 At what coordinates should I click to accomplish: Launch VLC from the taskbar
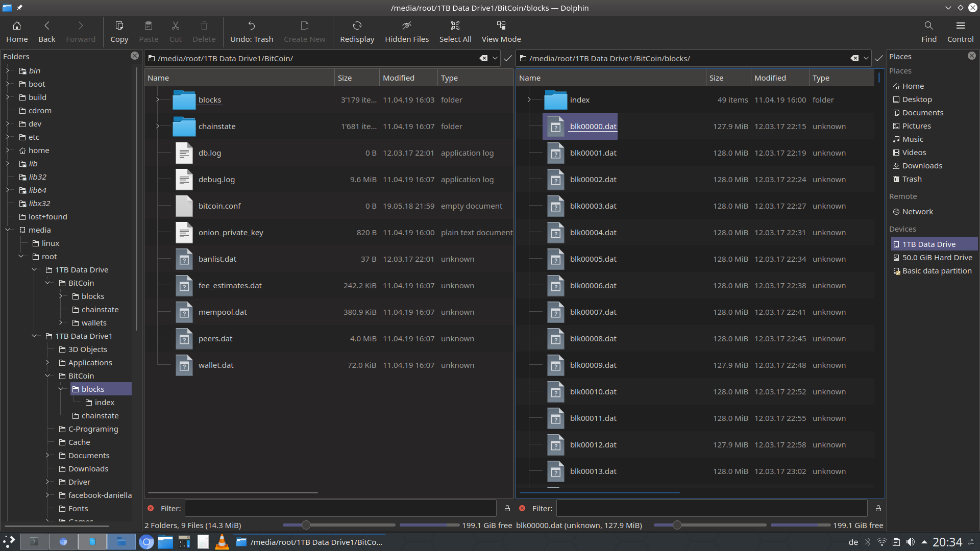(222, 541)
